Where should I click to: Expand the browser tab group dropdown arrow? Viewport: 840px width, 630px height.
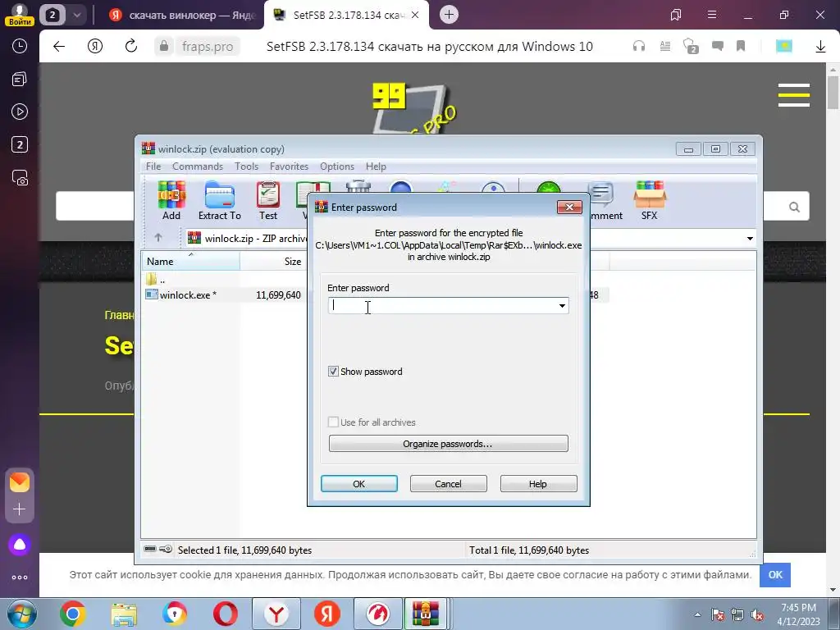coord(76,15)
